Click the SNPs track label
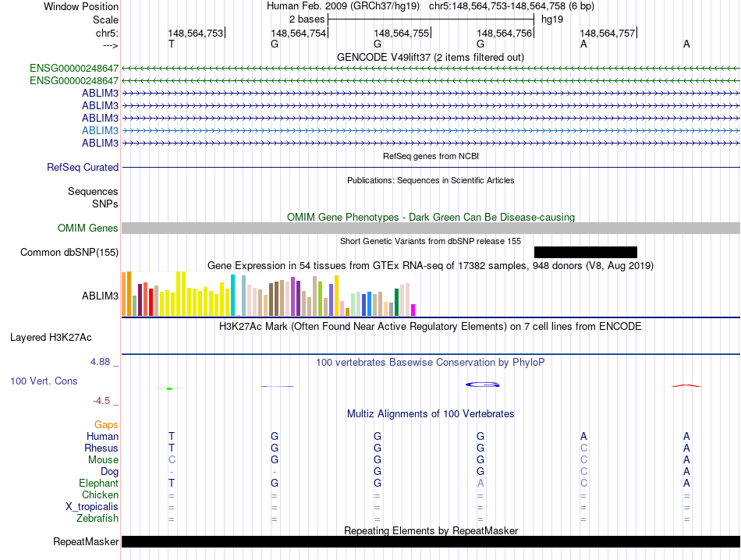 (105, 204)
